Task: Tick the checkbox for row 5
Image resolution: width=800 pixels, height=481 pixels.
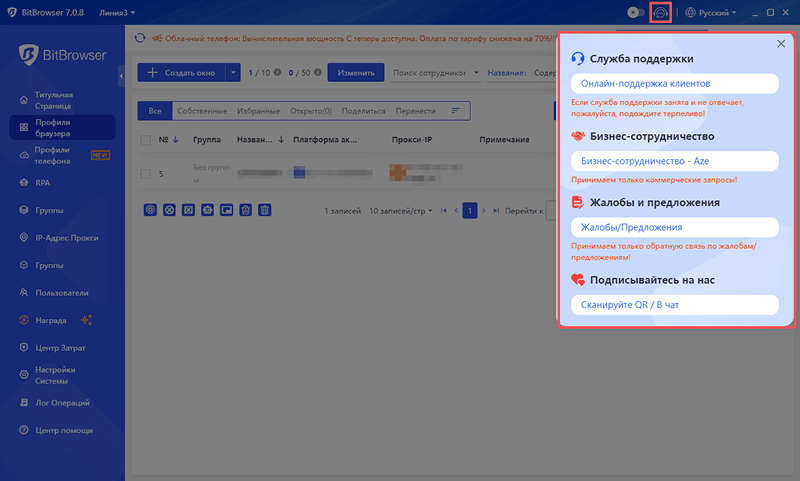Action: tap(146, 173)
